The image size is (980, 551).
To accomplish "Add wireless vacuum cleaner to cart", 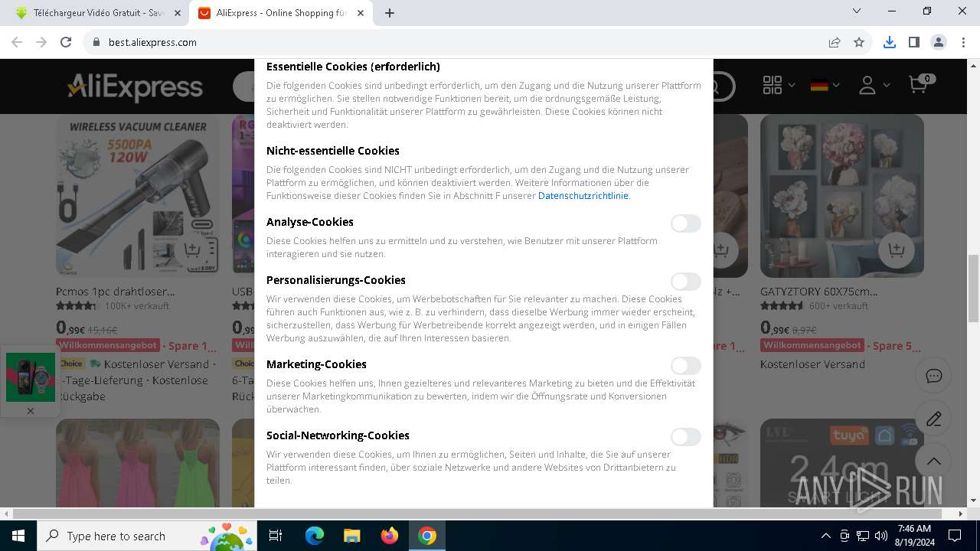I will (191, 249).
